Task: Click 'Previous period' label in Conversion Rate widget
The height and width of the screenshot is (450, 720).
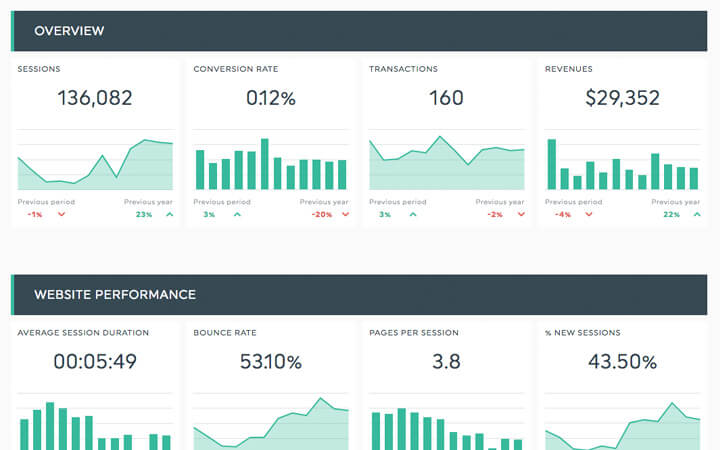Action: pyautogui.click(x=222, y=202)
